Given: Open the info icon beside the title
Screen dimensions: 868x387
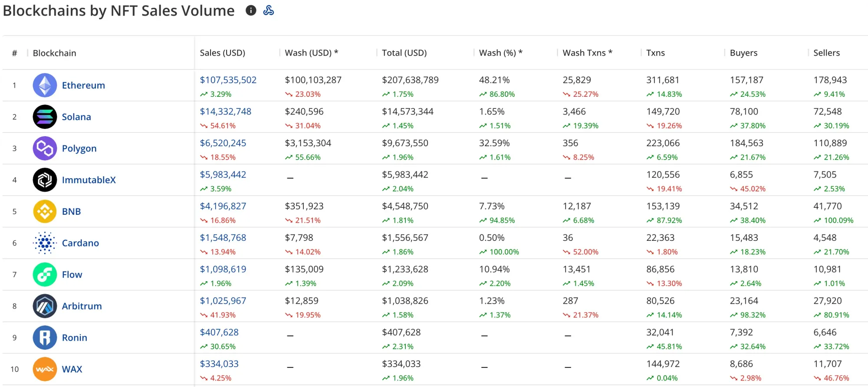Looking at the screenshot, I should tap(251, 10).
